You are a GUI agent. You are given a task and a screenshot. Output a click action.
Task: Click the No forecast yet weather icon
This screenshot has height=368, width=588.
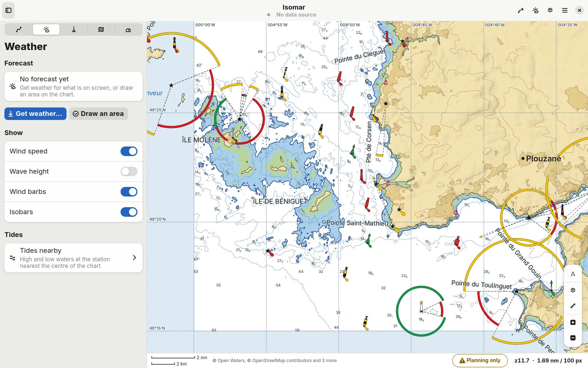12,86
